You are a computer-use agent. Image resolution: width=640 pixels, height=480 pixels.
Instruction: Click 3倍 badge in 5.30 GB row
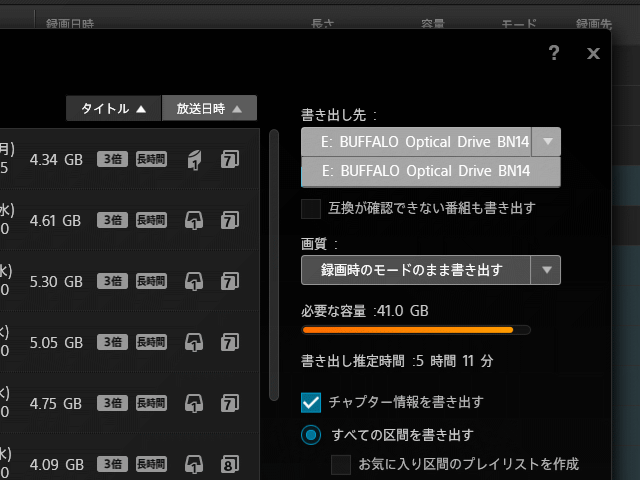pyautogui.click(x=112, y=281)
